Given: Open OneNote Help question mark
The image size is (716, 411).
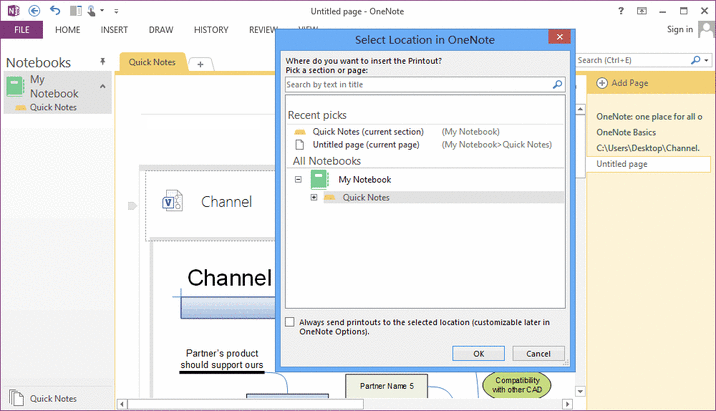Looking at the screenshot, I should 621,11.
